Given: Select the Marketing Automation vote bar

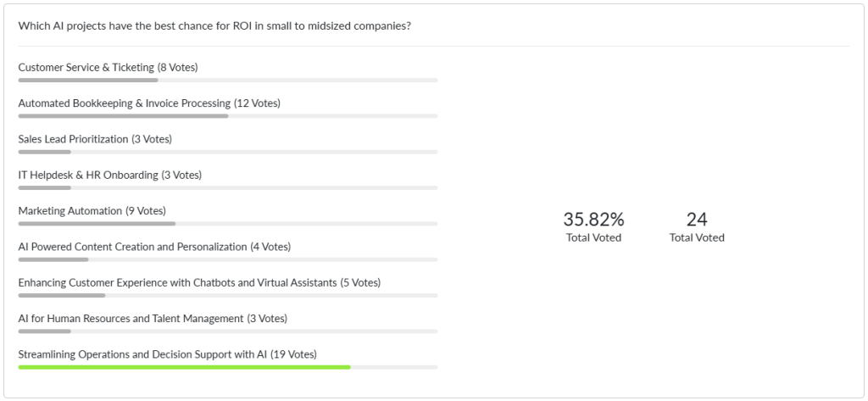Looking at the screenshot, I should 228,224.
